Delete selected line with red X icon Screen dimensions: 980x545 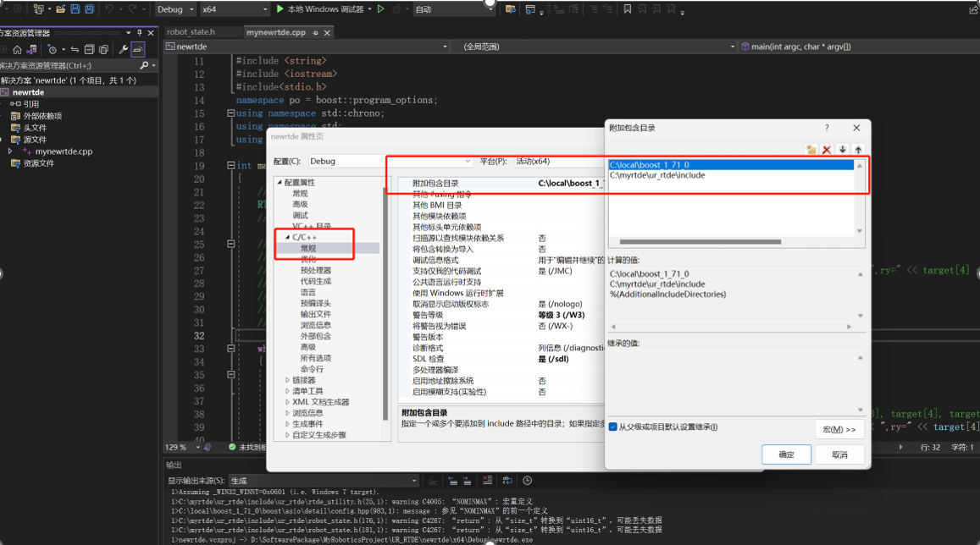[826, 150]
